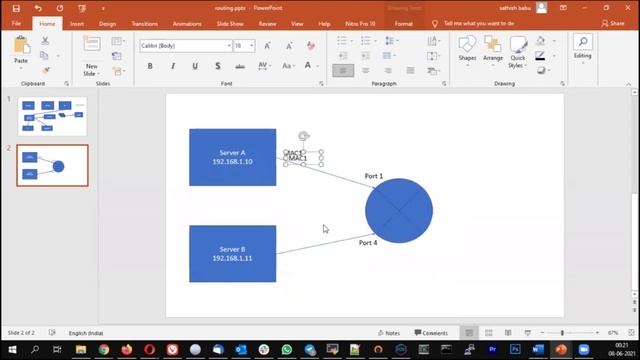The image size is (640, 360).
Task: Open the Drawing Tools Format tab
Action: 403,24
